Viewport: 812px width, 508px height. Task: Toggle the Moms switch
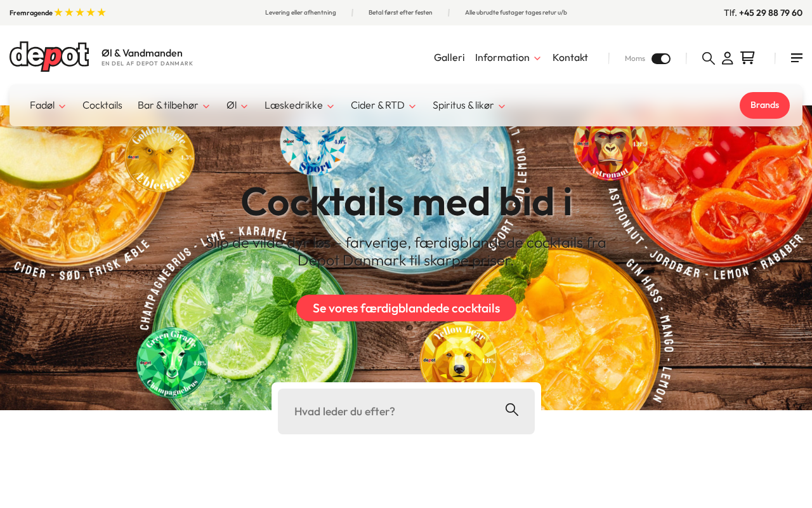[661, 58]
